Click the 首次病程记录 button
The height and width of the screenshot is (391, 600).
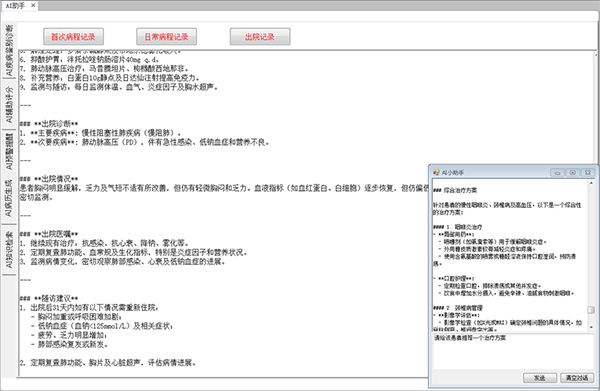point(73,37)
